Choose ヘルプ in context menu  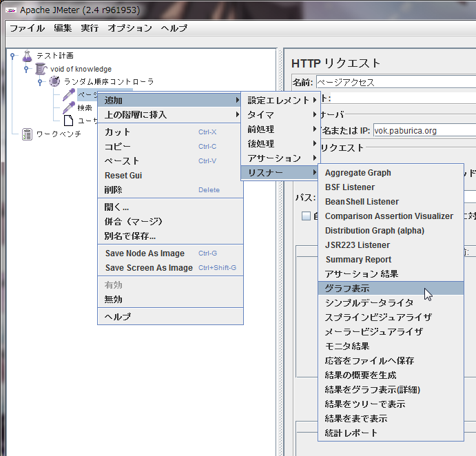(170, 317)
